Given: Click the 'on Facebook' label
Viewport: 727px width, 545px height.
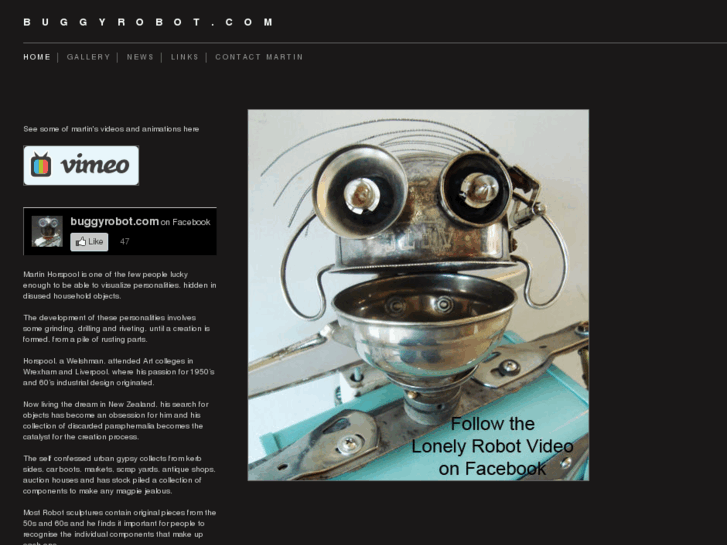Looking at the screenshot, I should tap(185, 223).
